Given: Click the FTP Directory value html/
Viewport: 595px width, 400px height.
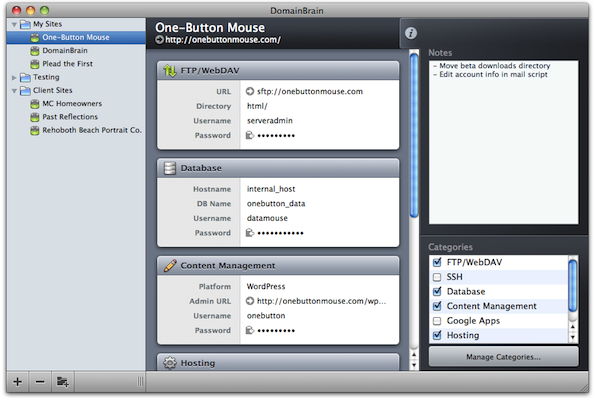Looking at the screenshot, I should click(x=257, y=106).
